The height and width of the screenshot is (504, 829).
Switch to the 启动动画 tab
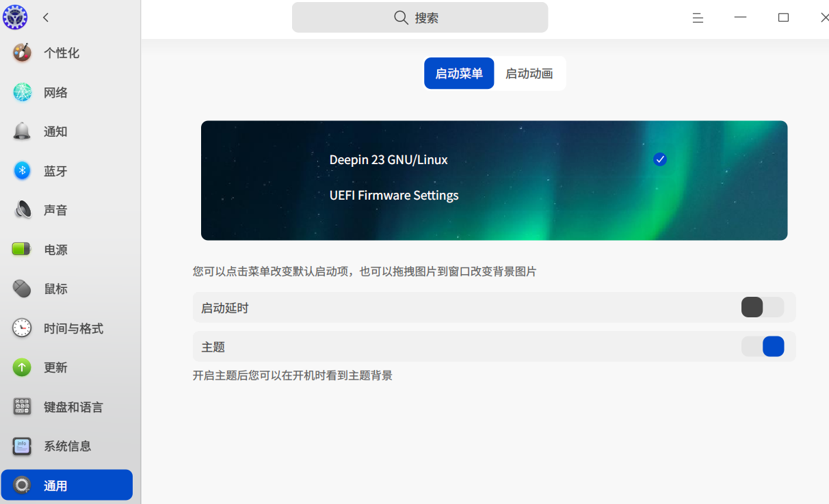coord(529,73)
